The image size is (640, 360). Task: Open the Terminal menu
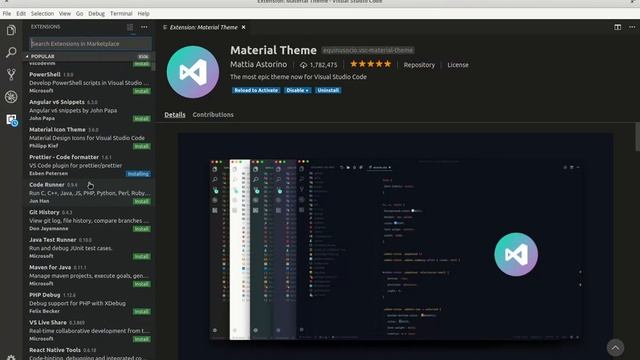coord(121,13)
